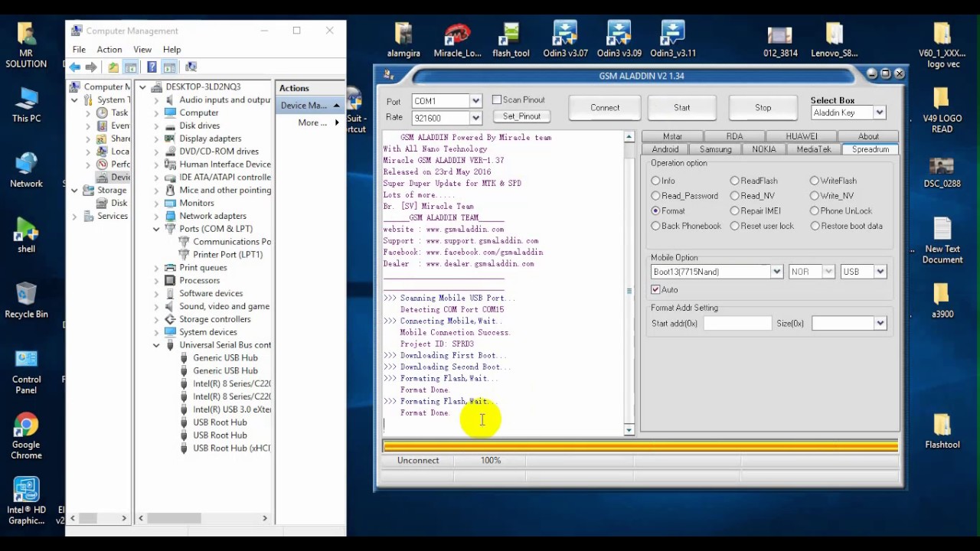Open the Flashtool folder icon
Screen dimensions: 980x551
pyautogui.click(x=942, y=432)
